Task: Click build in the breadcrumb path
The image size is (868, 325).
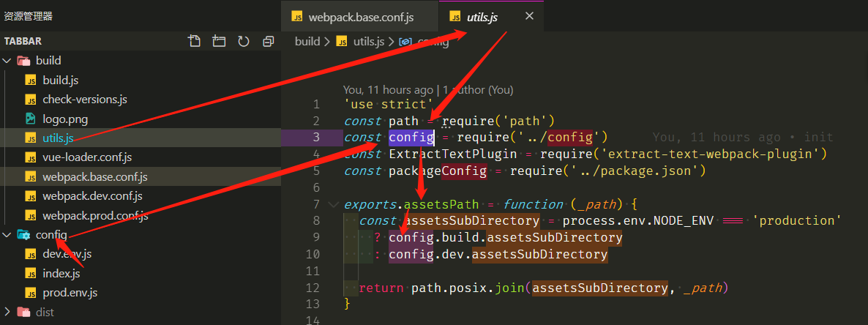Action: coord(307,42)
